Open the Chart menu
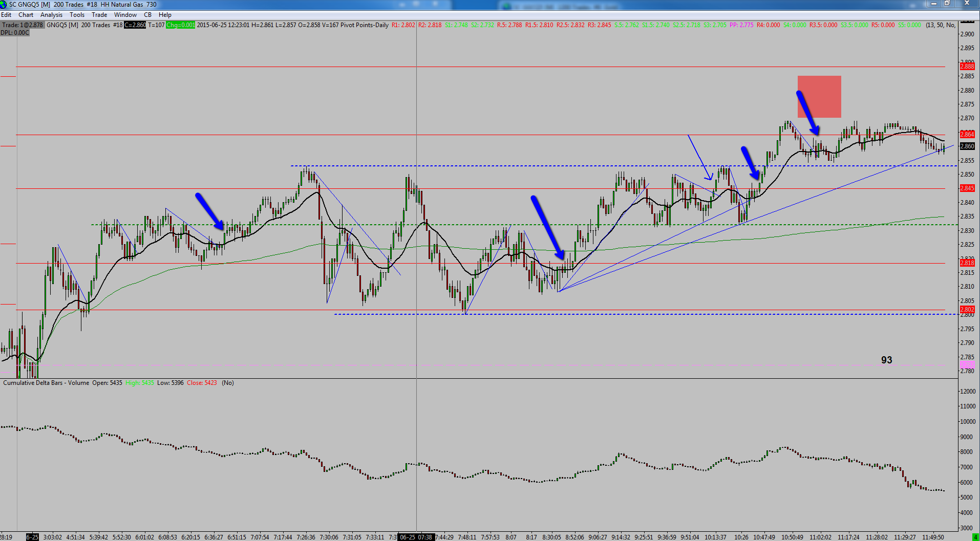The height and width of the screenshot is (541, 980). (x=26, y=15)
